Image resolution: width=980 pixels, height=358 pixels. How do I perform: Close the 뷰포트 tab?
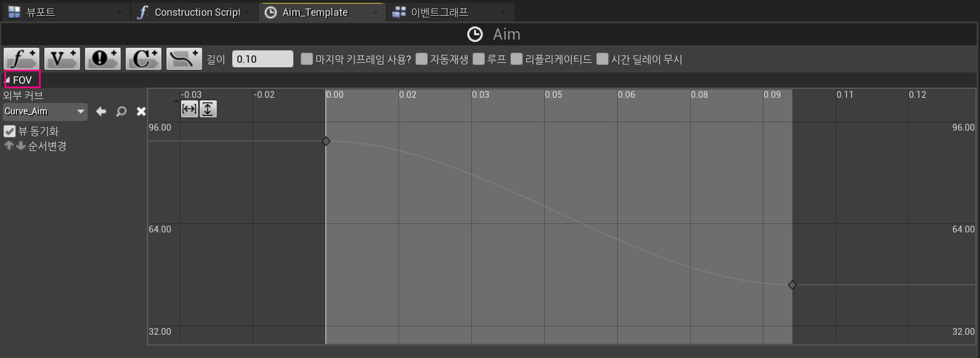119,12
